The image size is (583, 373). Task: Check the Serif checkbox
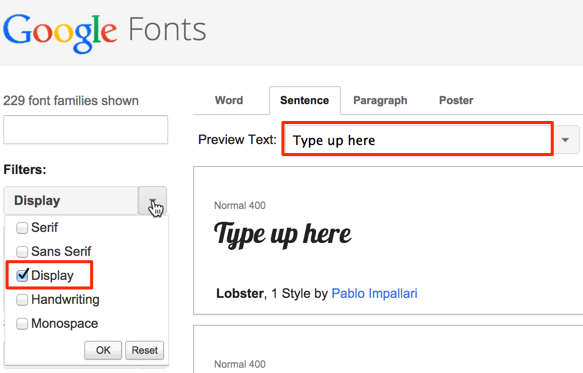coord(22,228)
